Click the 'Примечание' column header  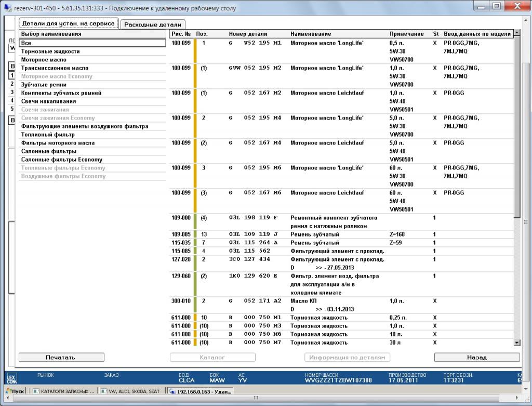406,34
